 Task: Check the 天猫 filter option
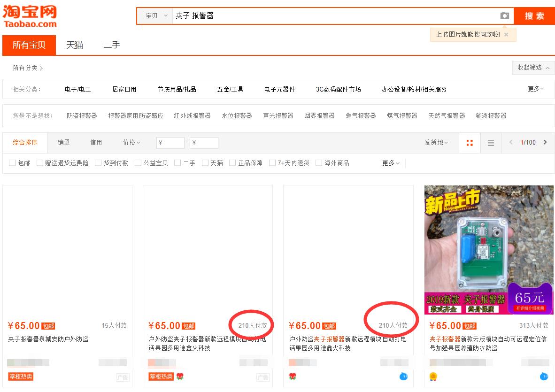tap(205, 163)
